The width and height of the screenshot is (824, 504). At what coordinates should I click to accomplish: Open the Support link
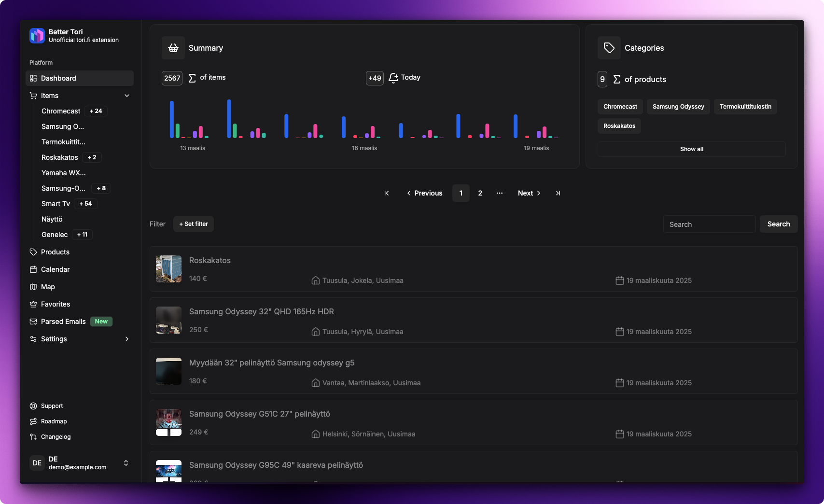[52, 406]
